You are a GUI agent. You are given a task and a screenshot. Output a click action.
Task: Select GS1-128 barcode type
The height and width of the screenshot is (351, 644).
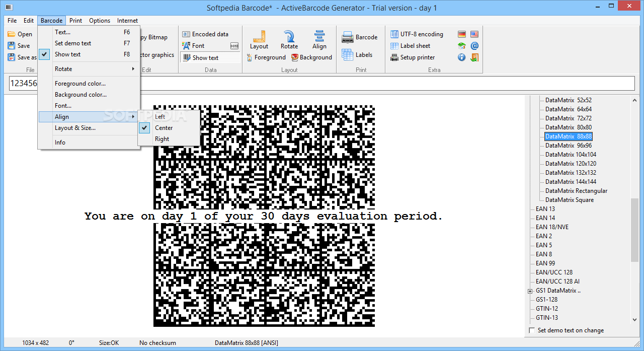pos(546,300)
